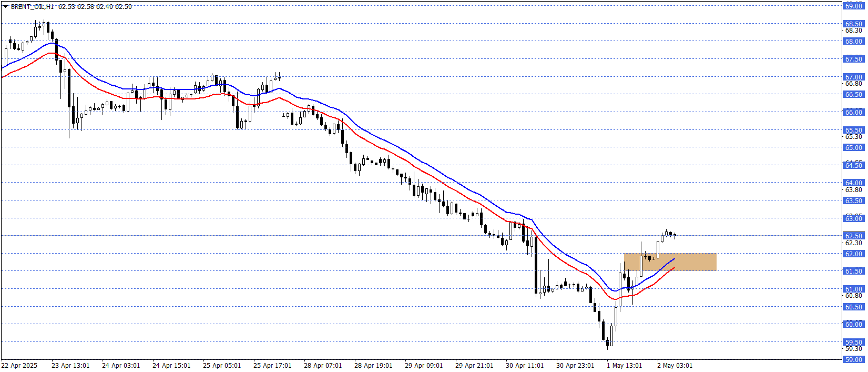Image resolution: width=868 pixels, height=372 pixels.
Task: Click the 65.00 price level label
Action: 853,147
